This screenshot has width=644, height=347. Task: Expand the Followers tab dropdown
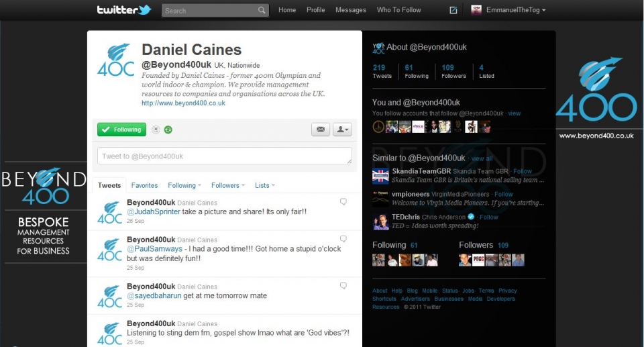pyautogui.click(x=228, y=185)
